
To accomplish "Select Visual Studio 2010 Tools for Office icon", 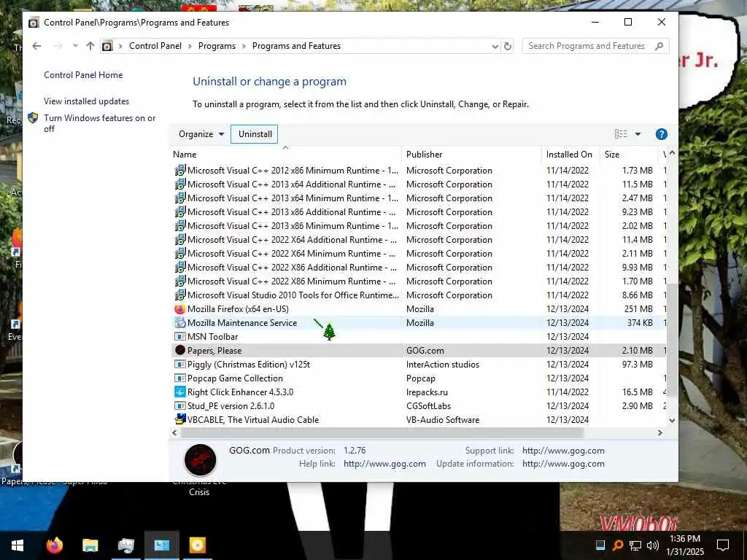I will click(x=179, y=295).
